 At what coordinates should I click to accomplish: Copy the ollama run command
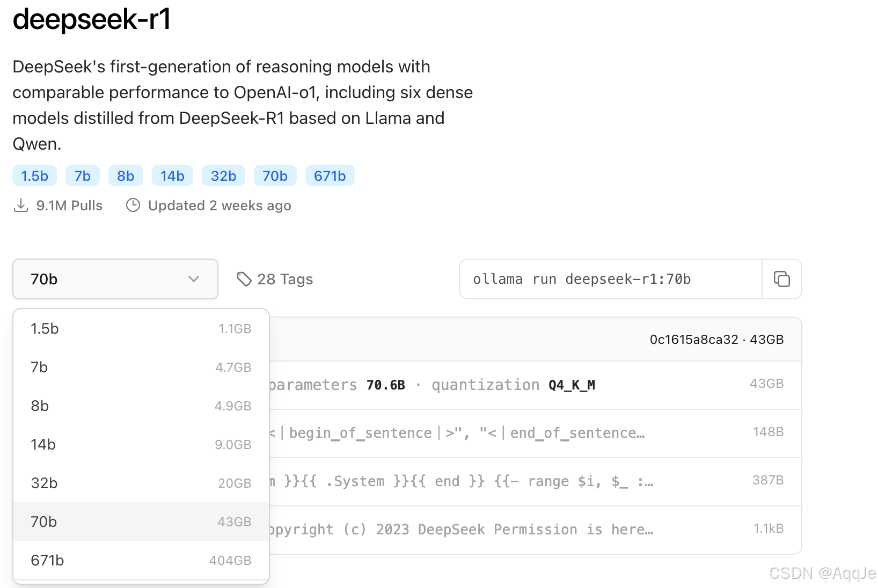[x=782, y=279]
